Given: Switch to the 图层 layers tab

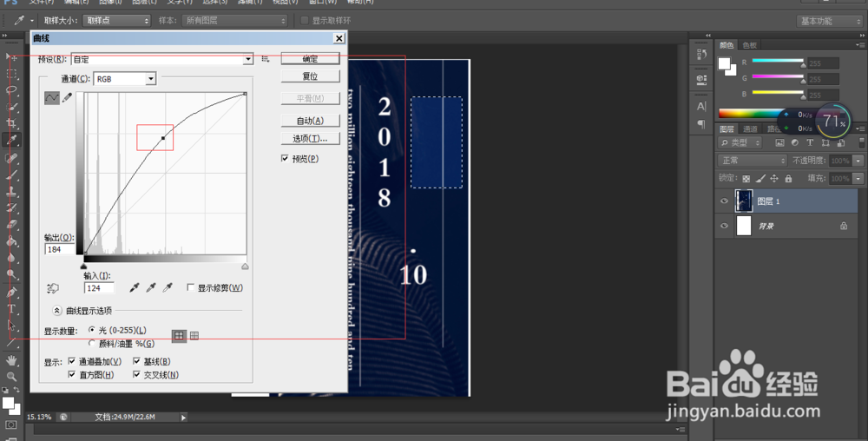Looking at the screenshot, I should tap(727, 129).
